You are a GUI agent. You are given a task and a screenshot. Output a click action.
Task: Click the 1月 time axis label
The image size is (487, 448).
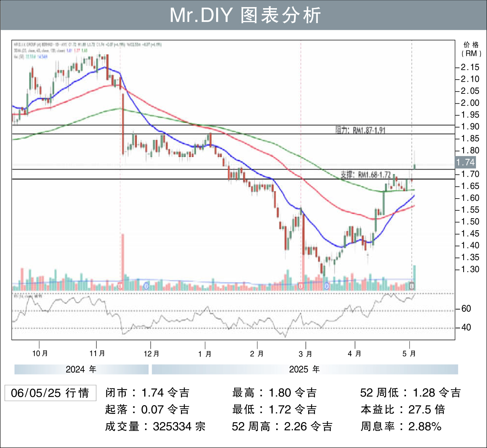coord(205,354)
